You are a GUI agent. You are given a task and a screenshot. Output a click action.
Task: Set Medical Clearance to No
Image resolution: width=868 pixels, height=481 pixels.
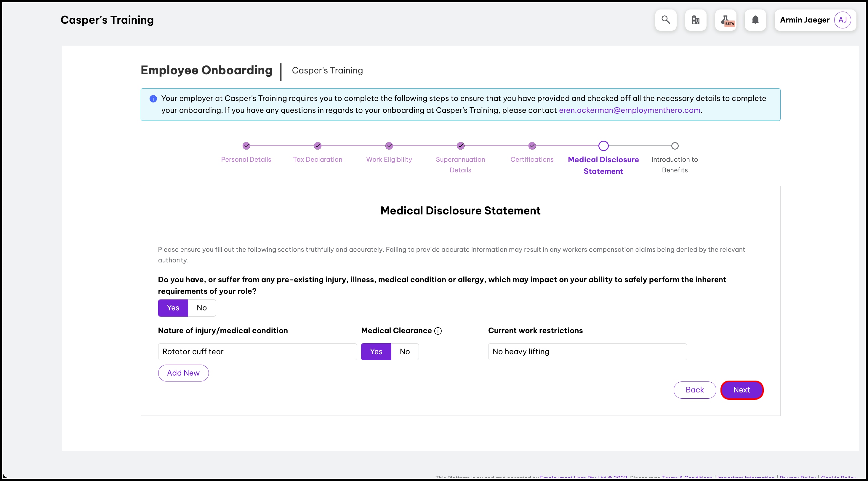tap(405, 352)
